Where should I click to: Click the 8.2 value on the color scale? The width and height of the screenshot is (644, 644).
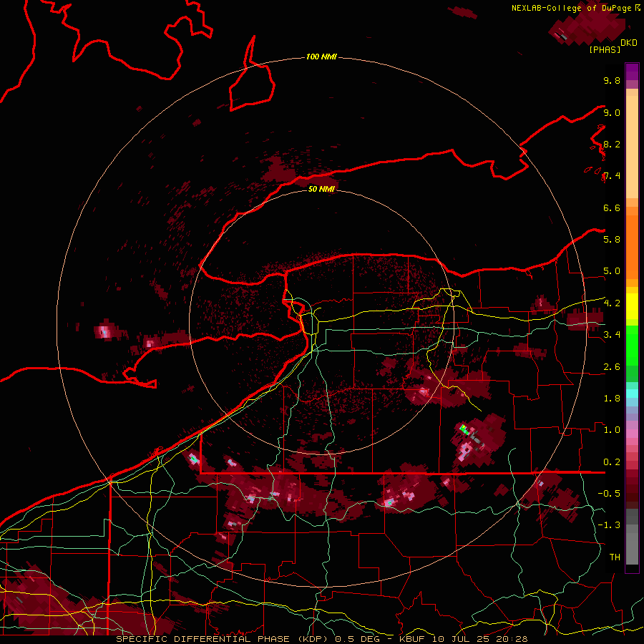[x=612, y=144]
